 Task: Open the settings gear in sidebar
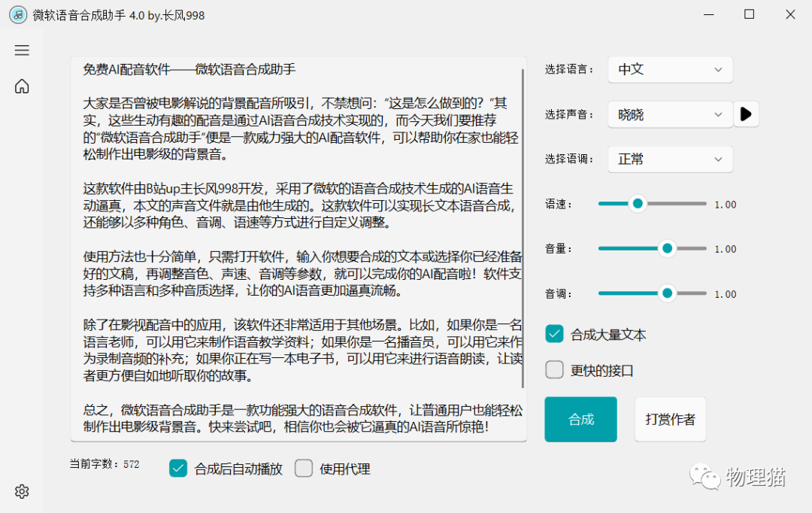pos(22,491)
